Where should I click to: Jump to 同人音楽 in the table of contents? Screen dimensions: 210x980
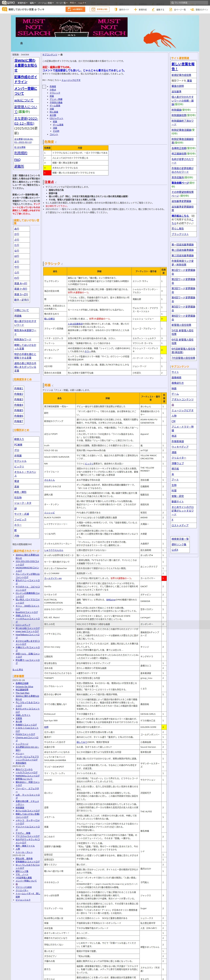[x=54, y=112]
